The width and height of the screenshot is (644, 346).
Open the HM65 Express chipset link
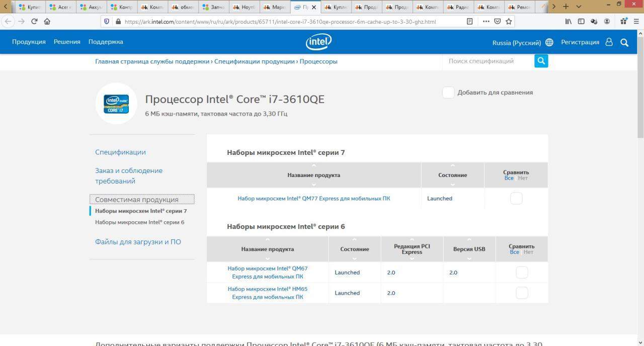point(268,293)
